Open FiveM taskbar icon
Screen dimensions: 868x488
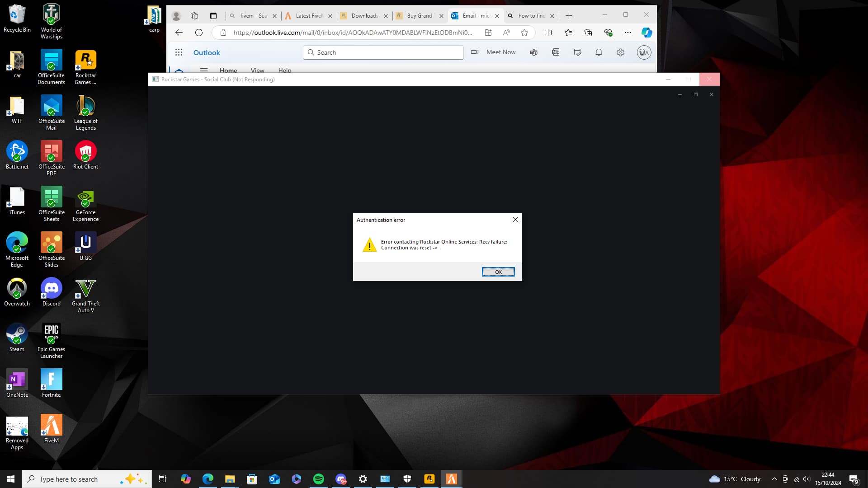(452, 479)
